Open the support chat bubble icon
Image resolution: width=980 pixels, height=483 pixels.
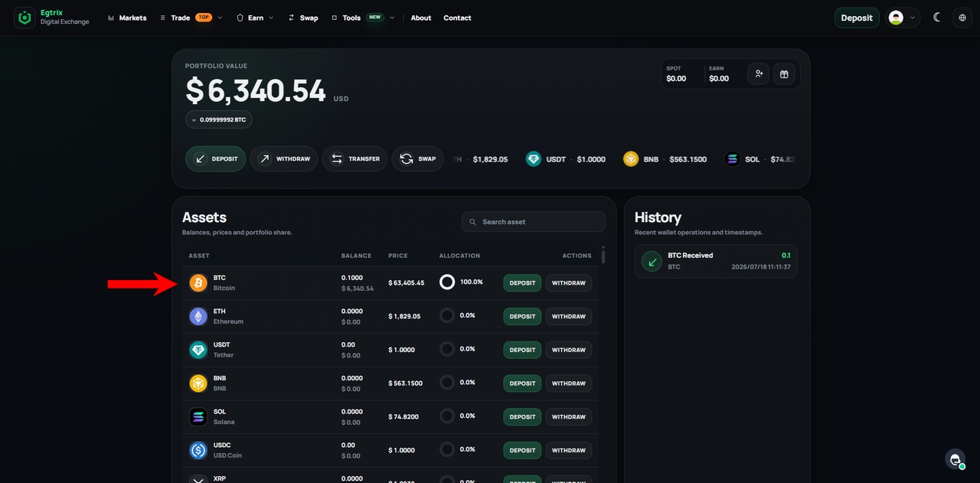pyautogui.click(x=955, y=459)
